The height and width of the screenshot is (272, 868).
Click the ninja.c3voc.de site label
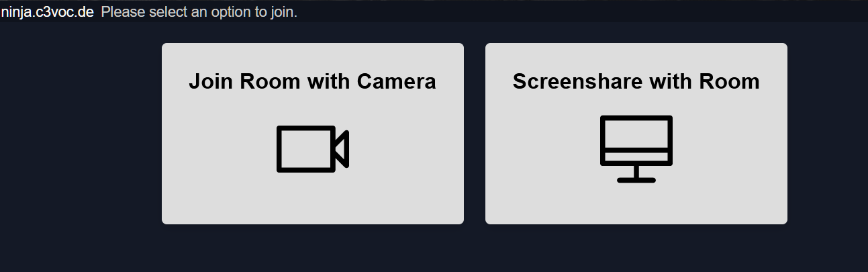(x=48, y=12)
